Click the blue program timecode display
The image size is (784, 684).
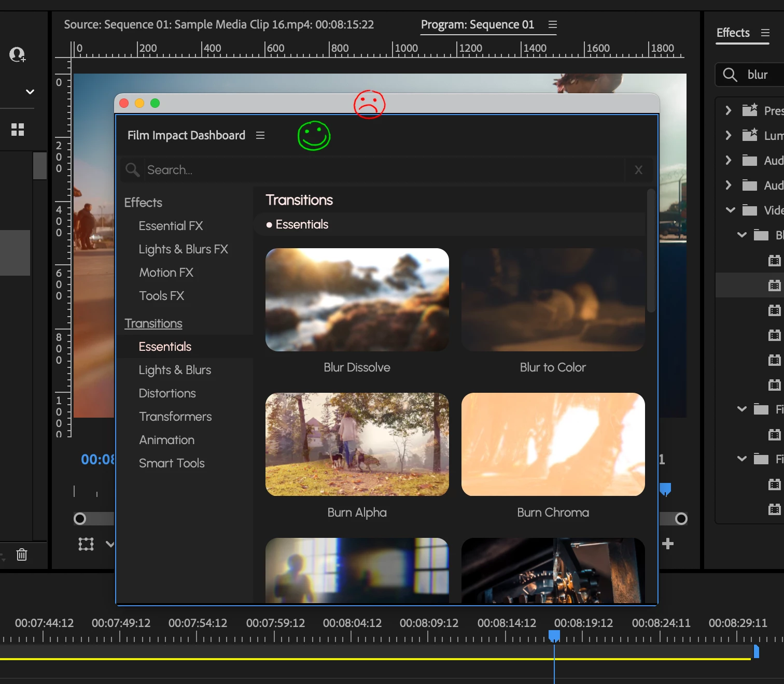pyautogui.click(x=98, y=460)
